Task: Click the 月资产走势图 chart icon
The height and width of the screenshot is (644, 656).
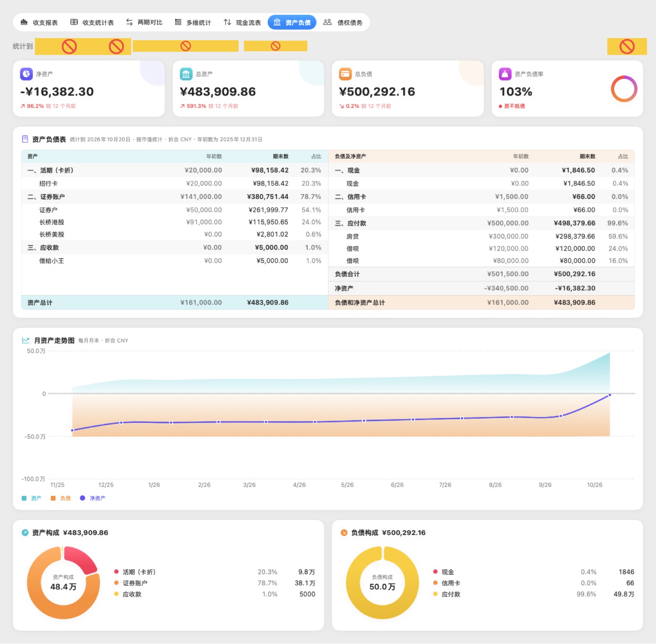Action: pyautogui.click(x=25, y=340)
